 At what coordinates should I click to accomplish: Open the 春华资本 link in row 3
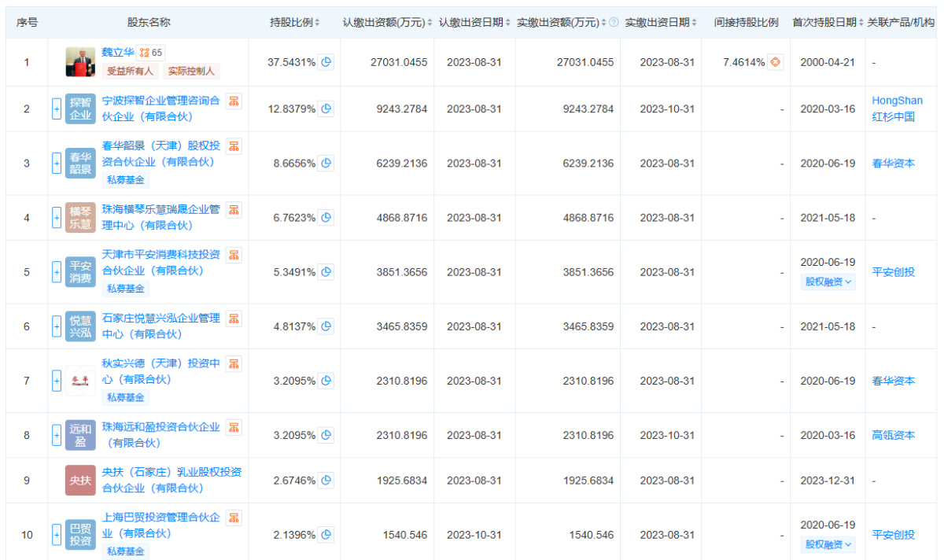pos(893,164)
